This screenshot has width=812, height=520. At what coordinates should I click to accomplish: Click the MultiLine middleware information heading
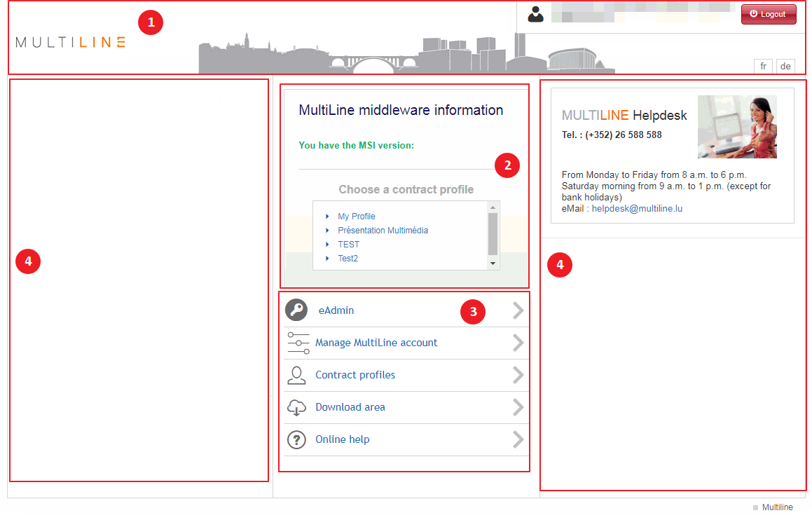pyautogui.click(x=401, y=110)
